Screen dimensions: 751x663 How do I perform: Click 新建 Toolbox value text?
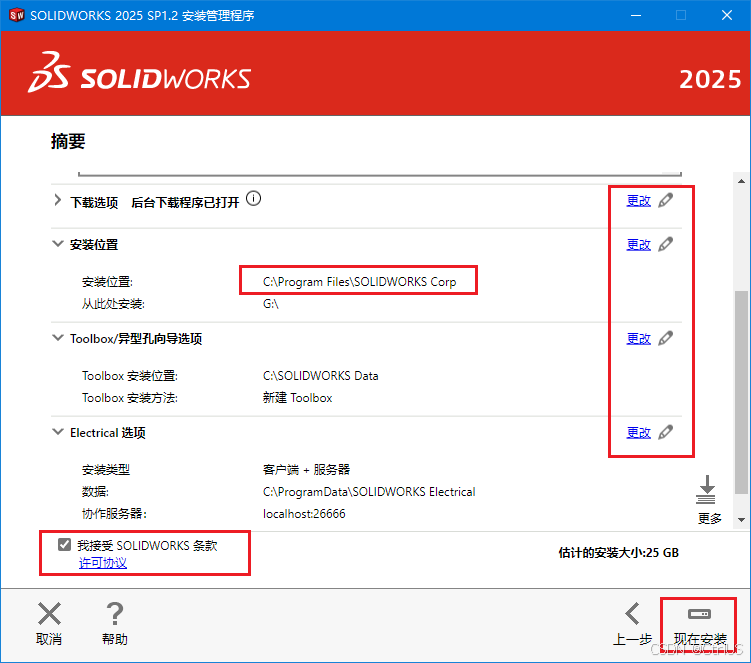(x=297, y=398)
